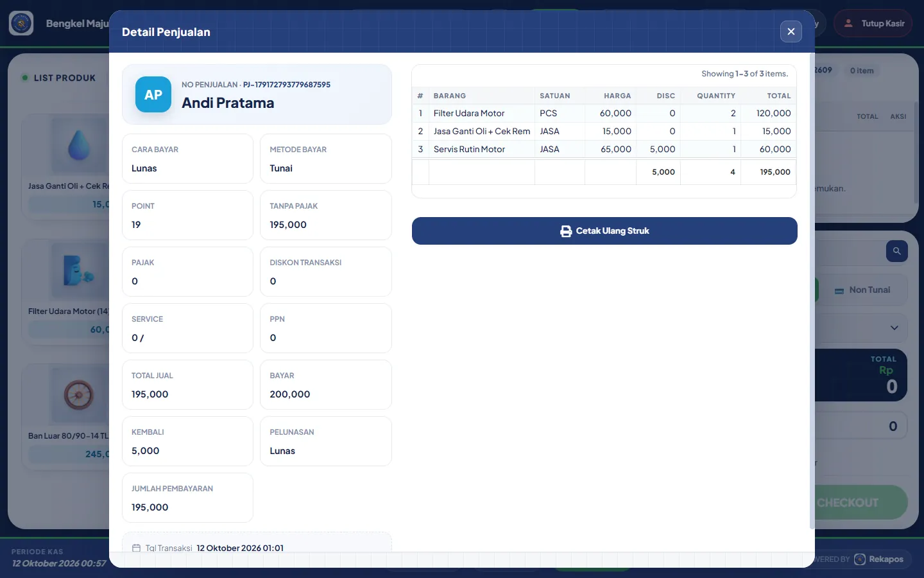Image resolution: width=924 pixels, height=578 pixels.
Task: Click the DISC column header
Action: (x=666, y=96)
